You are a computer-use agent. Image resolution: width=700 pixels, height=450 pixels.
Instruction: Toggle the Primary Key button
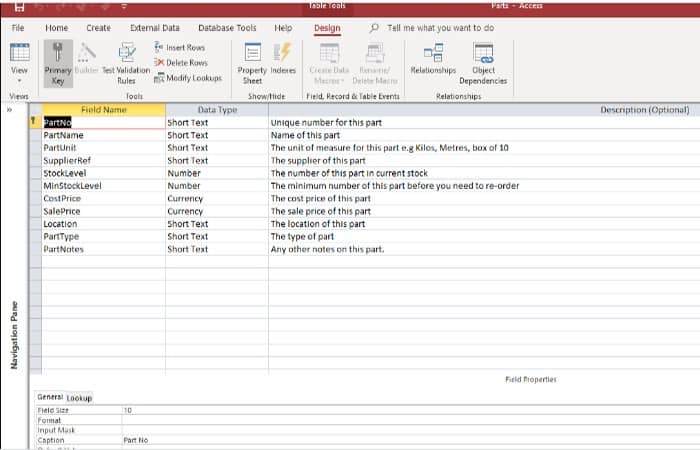click(x=58, y=63)
